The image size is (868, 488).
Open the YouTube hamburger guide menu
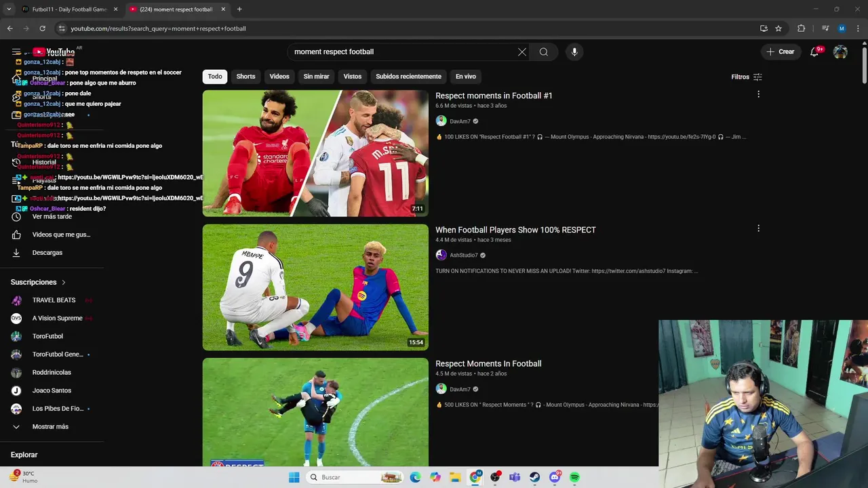point(16,52)
